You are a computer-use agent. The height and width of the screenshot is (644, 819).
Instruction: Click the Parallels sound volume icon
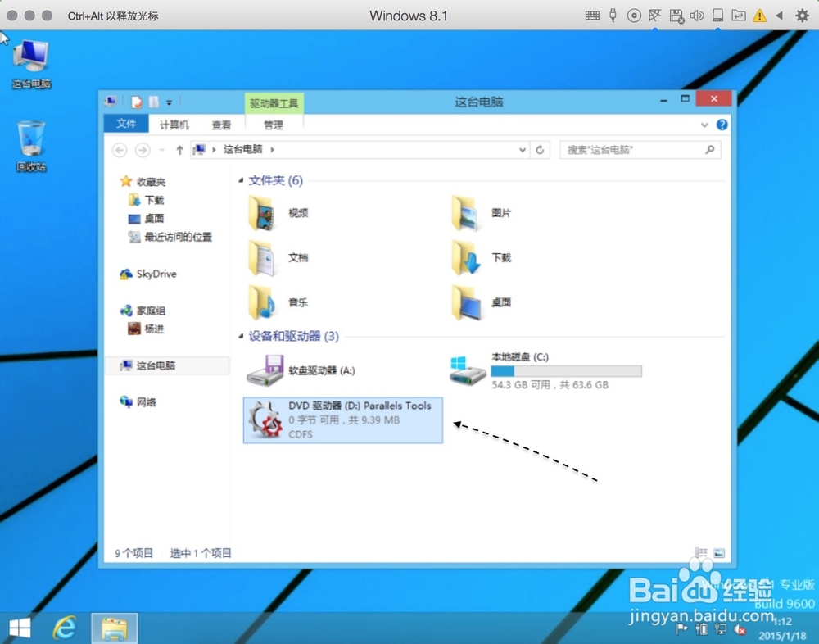pos(697,16)
